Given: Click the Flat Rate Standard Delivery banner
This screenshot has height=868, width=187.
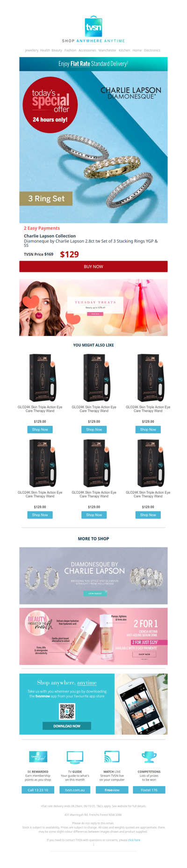Looking at the screenshot, I should 93,64.
